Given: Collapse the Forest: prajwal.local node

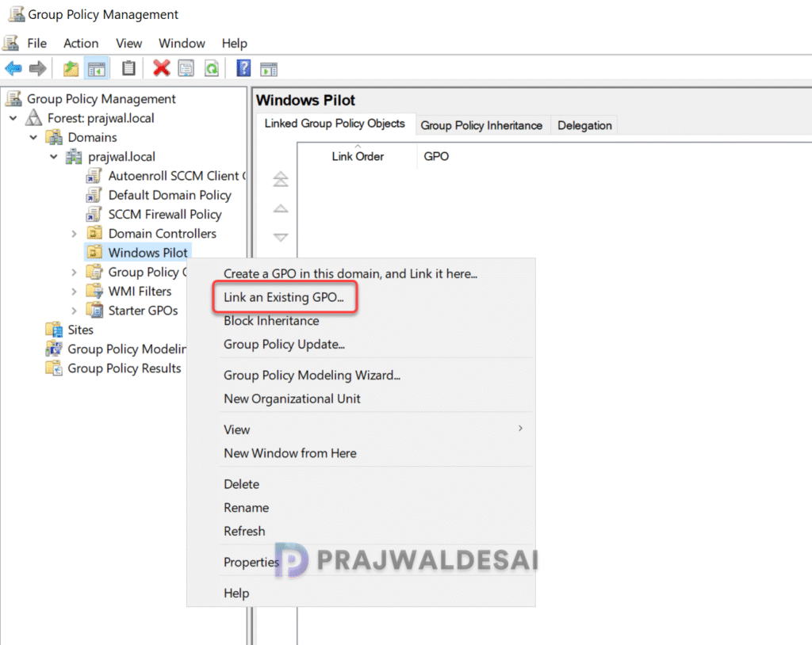Looking at the screenshot, I should (x=13, y=118).
